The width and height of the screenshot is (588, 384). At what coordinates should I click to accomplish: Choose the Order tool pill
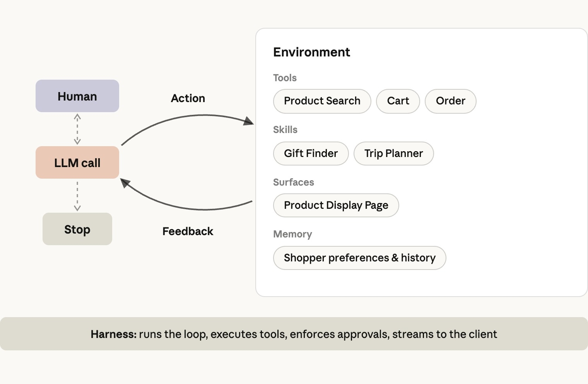click(x=451, y=101)
